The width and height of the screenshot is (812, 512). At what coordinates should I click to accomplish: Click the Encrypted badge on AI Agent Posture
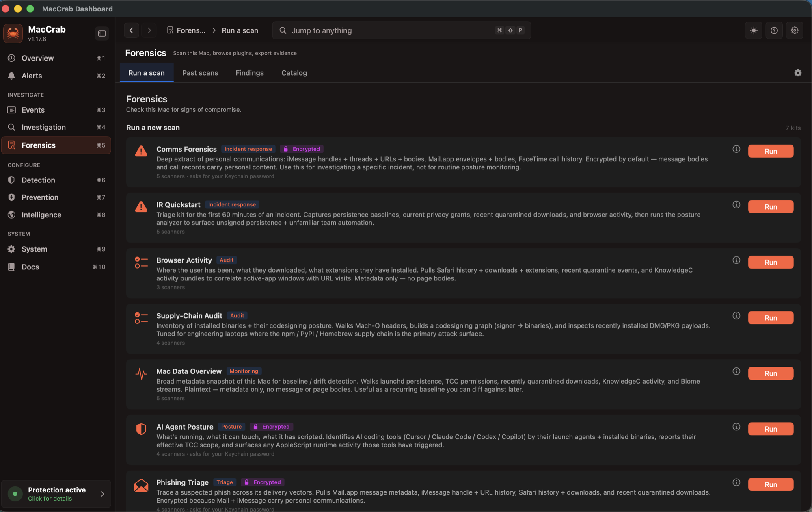coord(271,427)
